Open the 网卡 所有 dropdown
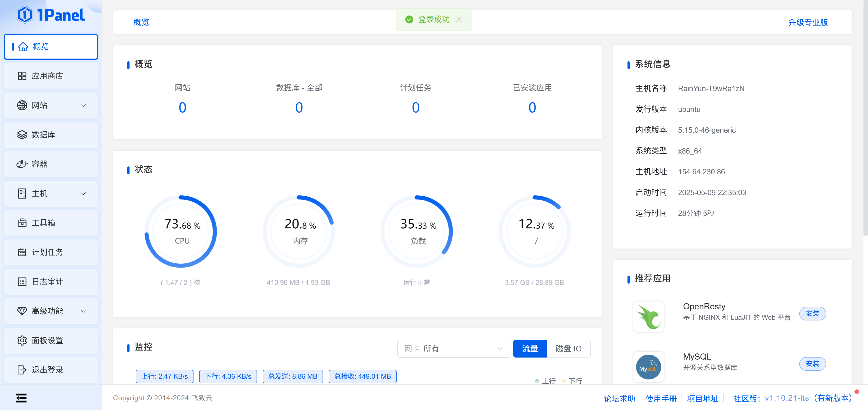 point(453,349)
